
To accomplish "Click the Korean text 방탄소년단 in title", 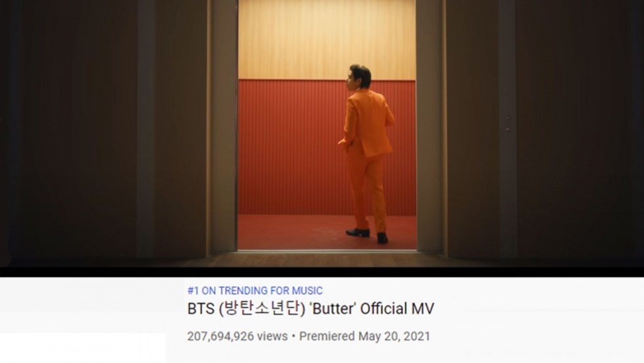I will [x=262, y=308].
